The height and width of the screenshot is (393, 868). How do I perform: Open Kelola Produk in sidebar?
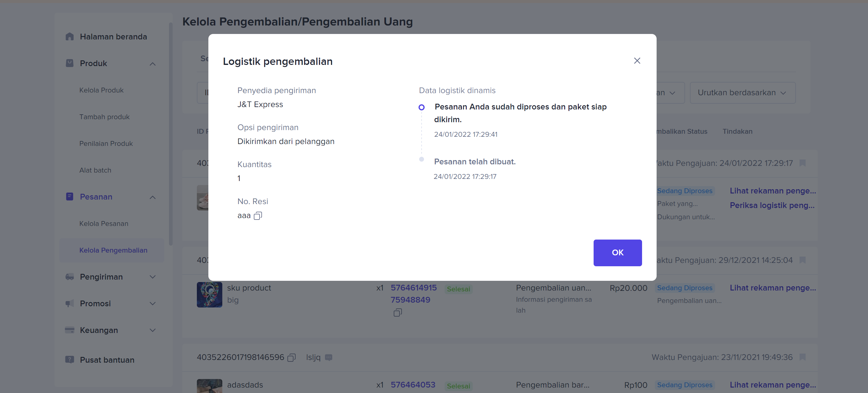101,90
